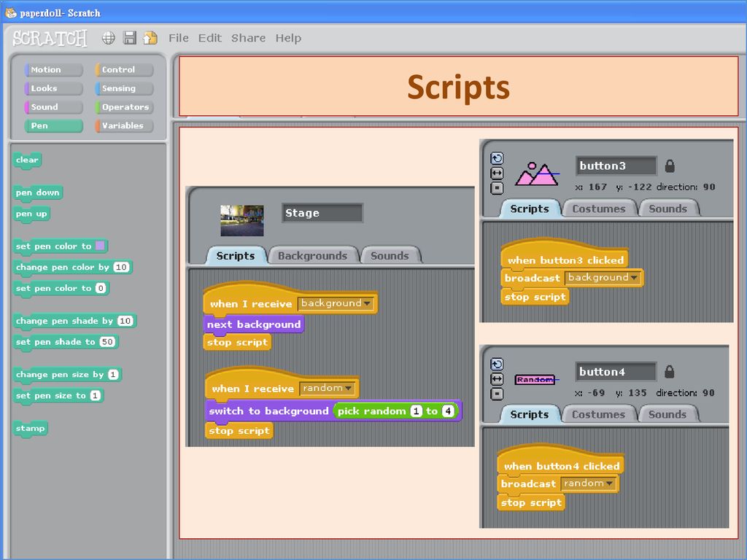Open button4's Sounds tab
The height and width of the screenshot is (560, 747).
pos(667,414)
